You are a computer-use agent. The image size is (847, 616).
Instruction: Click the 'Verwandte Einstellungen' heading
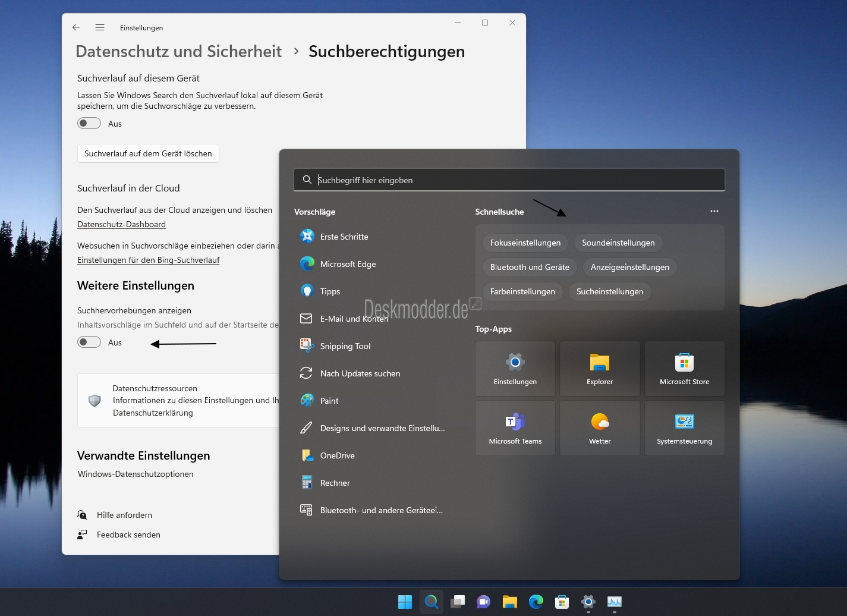coord(143,455)
